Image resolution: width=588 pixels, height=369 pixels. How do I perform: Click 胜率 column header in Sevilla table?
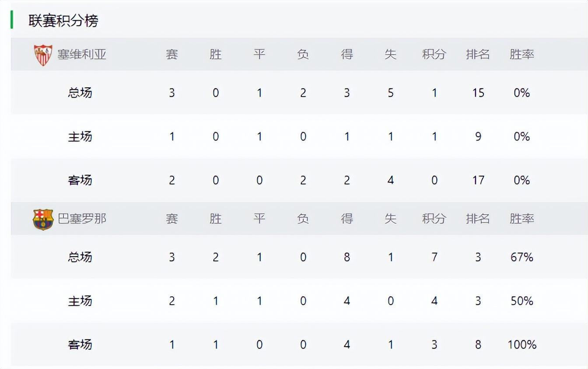pos(521,54)
